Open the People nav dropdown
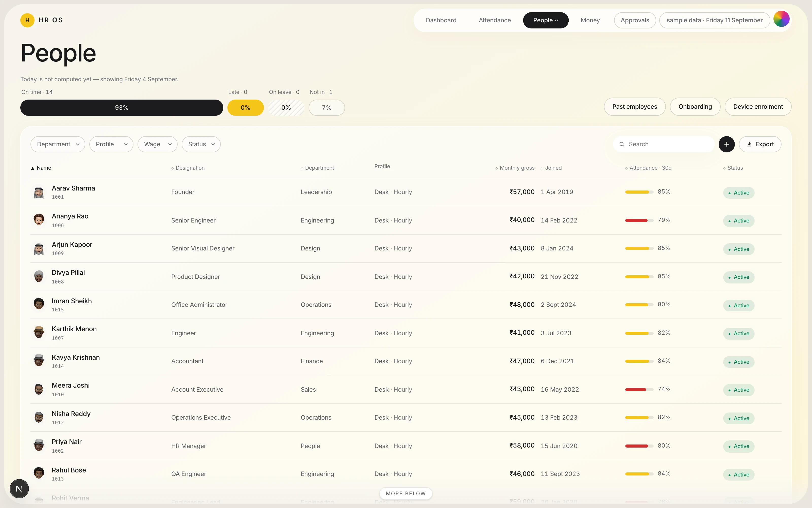812x508 pixels. click(546, 20)
